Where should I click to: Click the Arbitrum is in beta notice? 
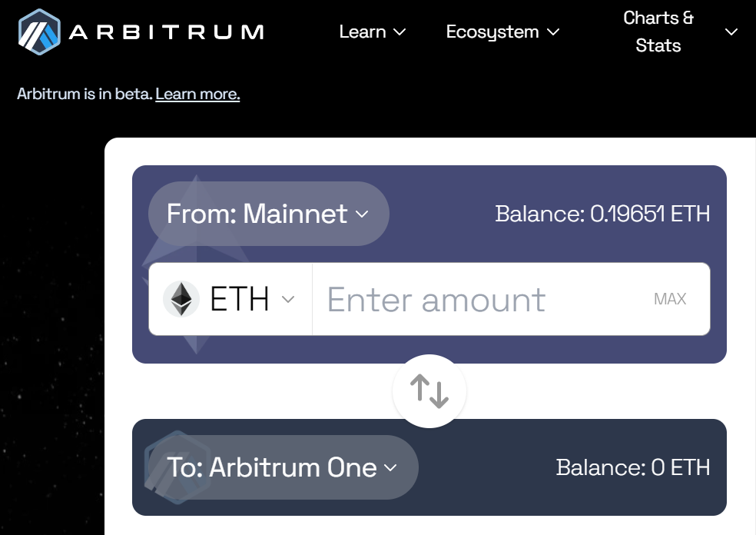(x=85, y=95)
